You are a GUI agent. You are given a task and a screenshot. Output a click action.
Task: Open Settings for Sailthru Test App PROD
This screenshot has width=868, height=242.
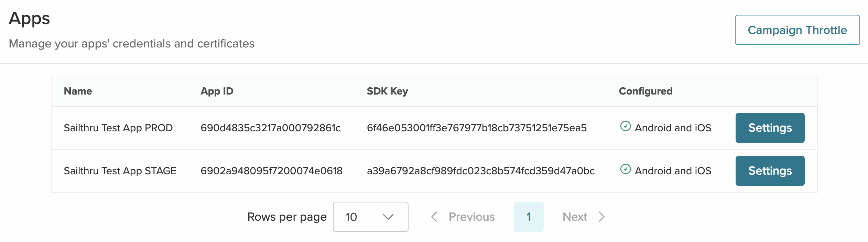point(770,128)
